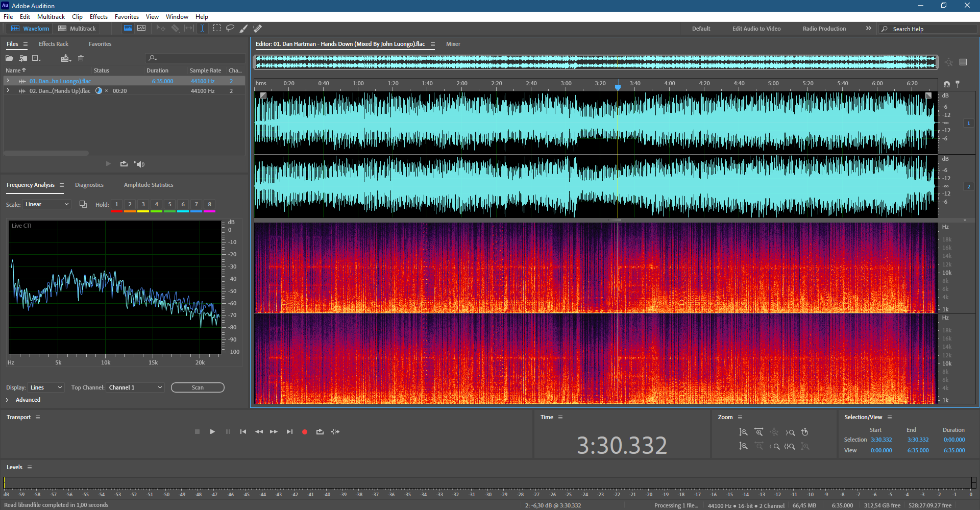Viewport: 980px width, 510px height.
Task: Select the Razor tool
Action: pyautogui.click(x=175, y=29)
